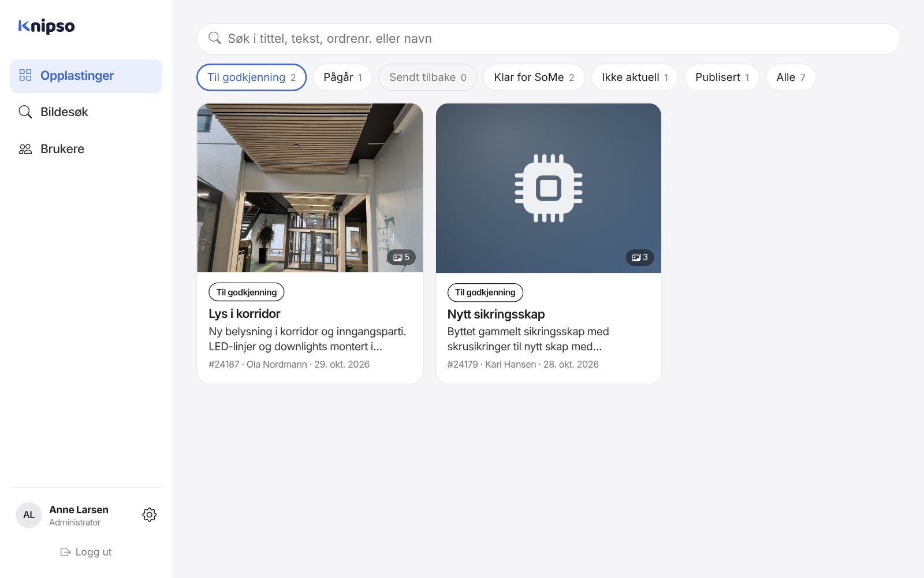Viewport: 924px width, 578px height.
Task: Click the 3 images badge on the sikringsskap card
Action: [x=640, y=257]
